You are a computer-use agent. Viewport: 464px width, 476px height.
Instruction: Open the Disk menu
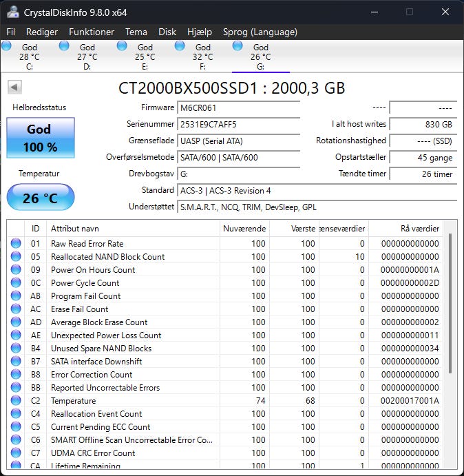(x=167, y=32)
